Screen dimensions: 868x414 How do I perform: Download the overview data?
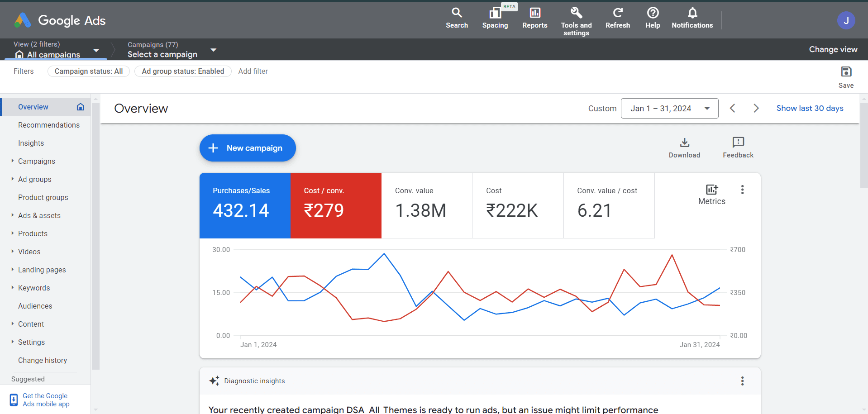coord(684,147)
